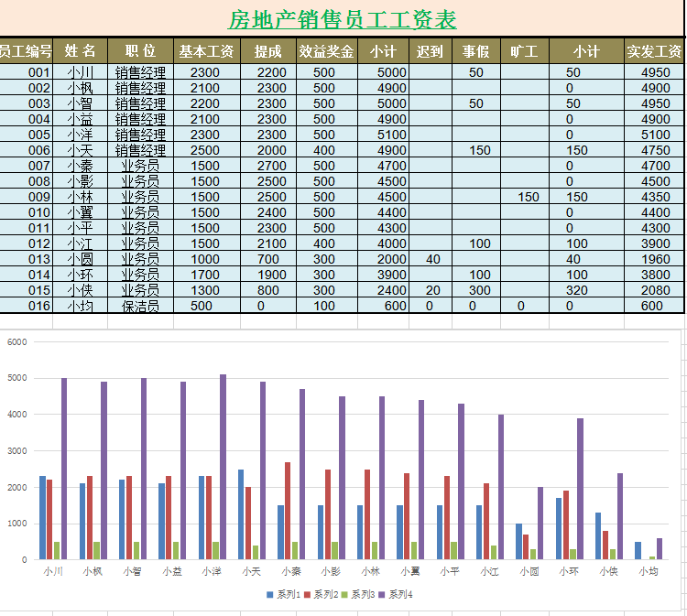This screenshot has width=687, height=616.
Task: Select the cell containing 1960
Action: tap(655, 259)
